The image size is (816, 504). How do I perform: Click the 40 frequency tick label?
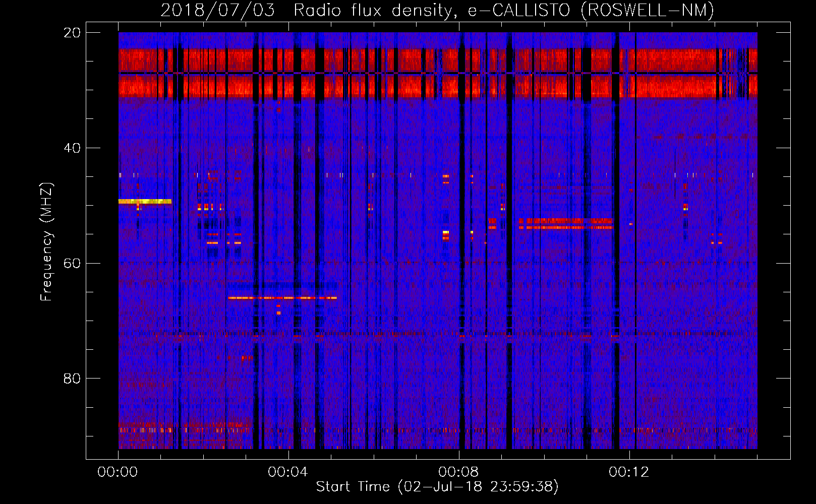tap(72, 148)
